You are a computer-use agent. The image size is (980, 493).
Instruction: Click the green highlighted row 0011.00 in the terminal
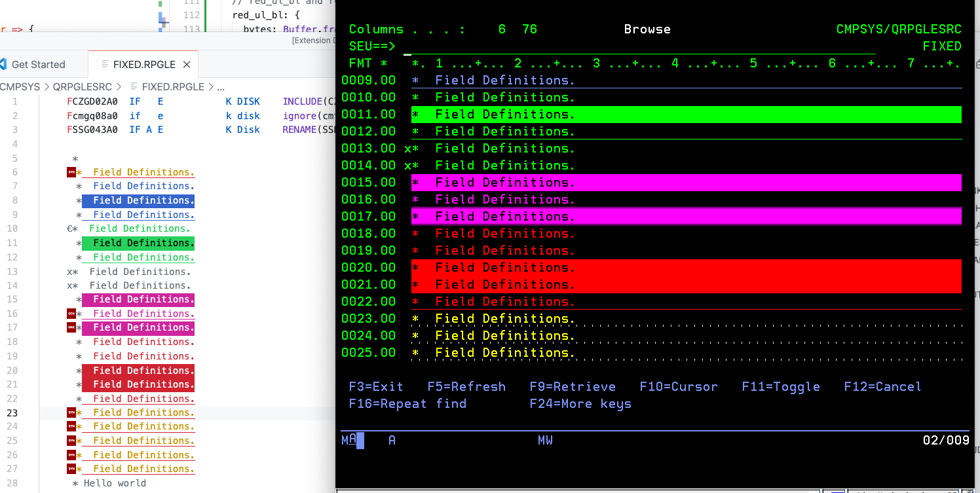point(687,115)
